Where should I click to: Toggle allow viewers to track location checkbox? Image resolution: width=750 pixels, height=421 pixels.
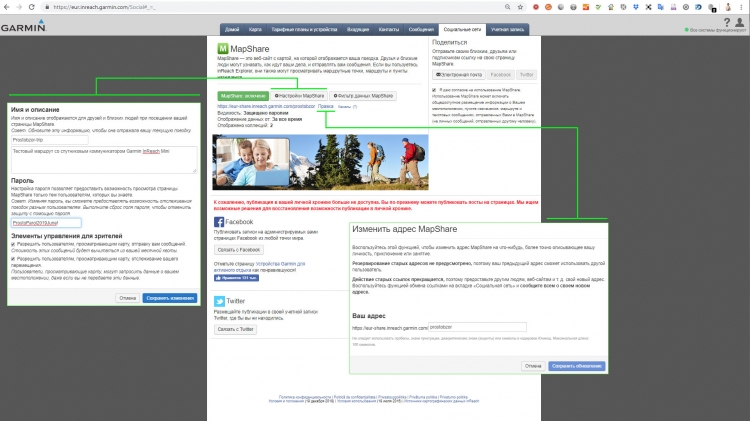click(13, 259)
